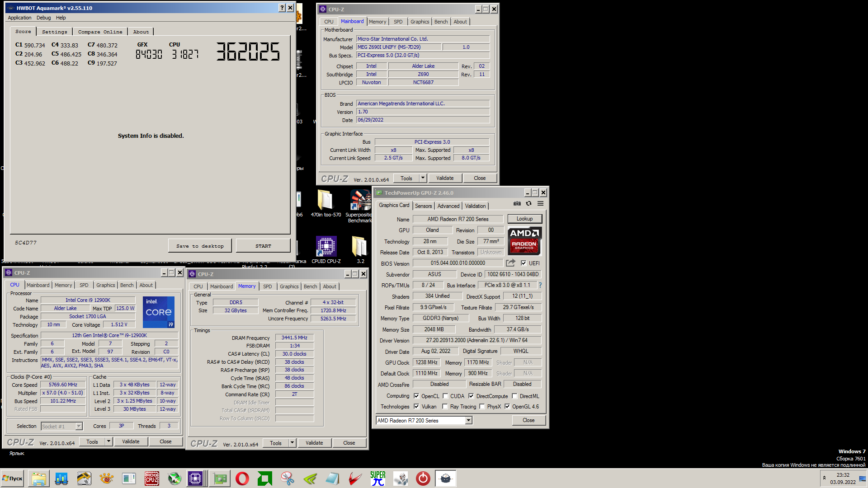Click the AMD software taskbar icon
The image size is (868, 488).
click(x=265, y=479)
